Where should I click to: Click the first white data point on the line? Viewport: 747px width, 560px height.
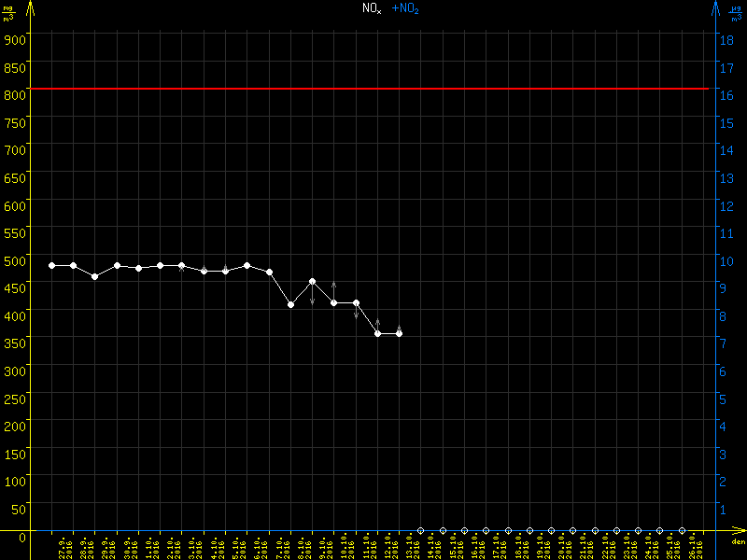(x=51, y=266)
